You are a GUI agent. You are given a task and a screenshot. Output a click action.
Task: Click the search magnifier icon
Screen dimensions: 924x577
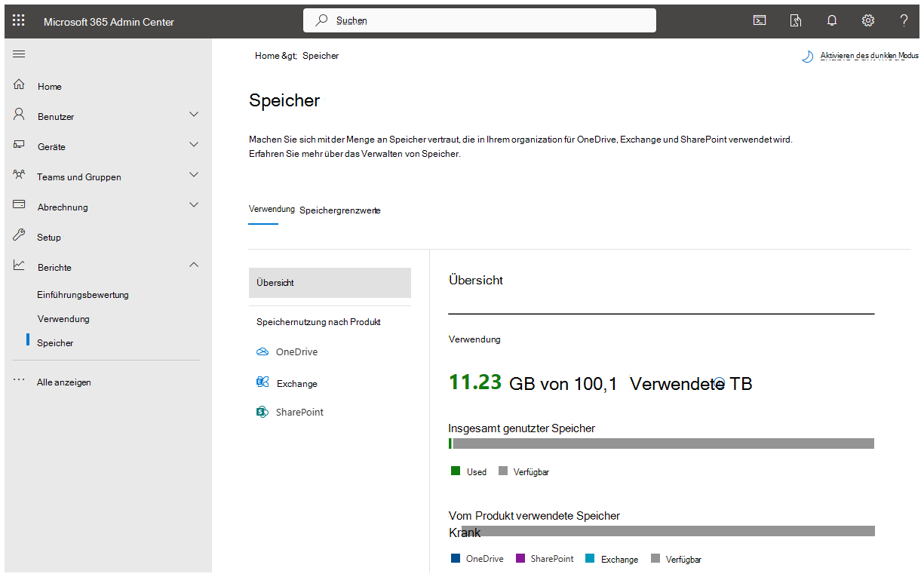pyautogui.click(x=322, y=20)
